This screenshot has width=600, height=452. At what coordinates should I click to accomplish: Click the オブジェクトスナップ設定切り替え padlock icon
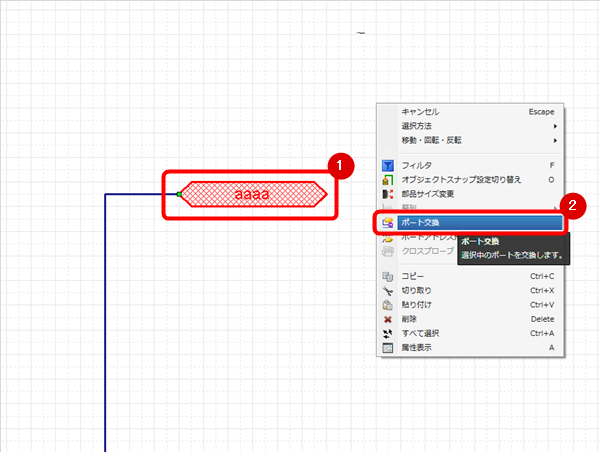[388, 180]
